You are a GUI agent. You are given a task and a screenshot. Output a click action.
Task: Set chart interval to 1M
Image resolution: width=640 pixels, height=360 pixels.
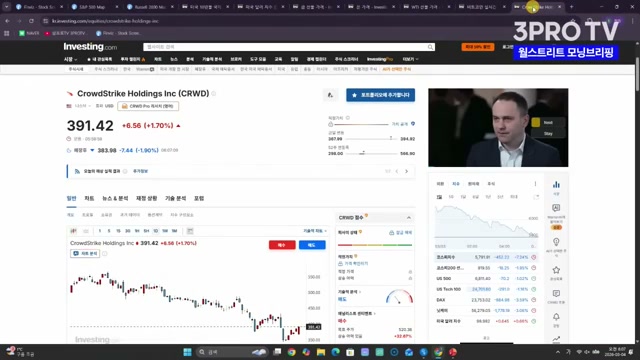174,231
